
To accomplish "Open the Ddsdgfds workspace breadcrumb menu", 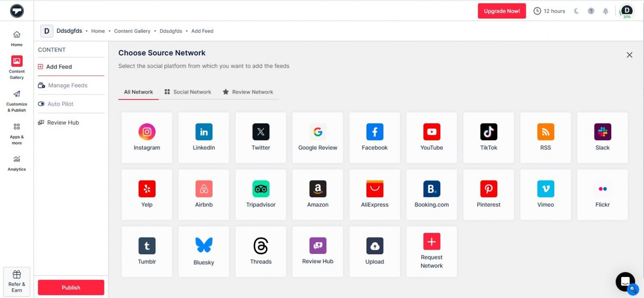I will coord(69,31).
